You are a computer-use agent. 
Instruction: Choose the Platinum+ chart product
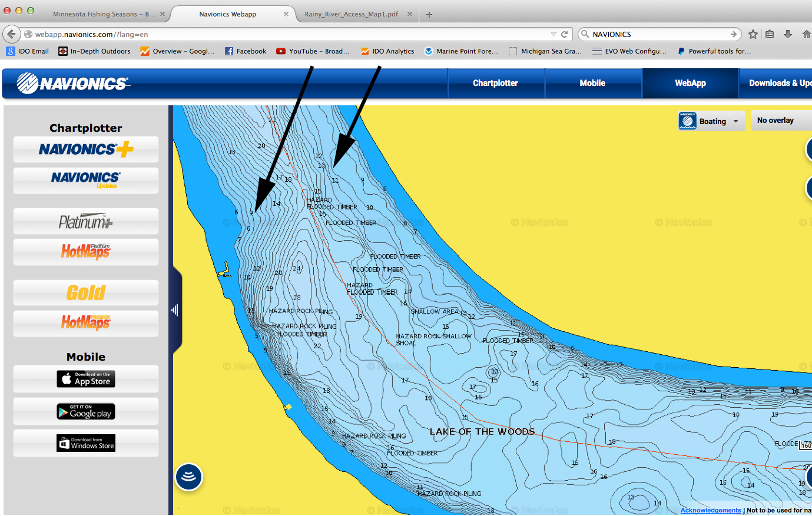pyautogui.click(x=86, y=221)
